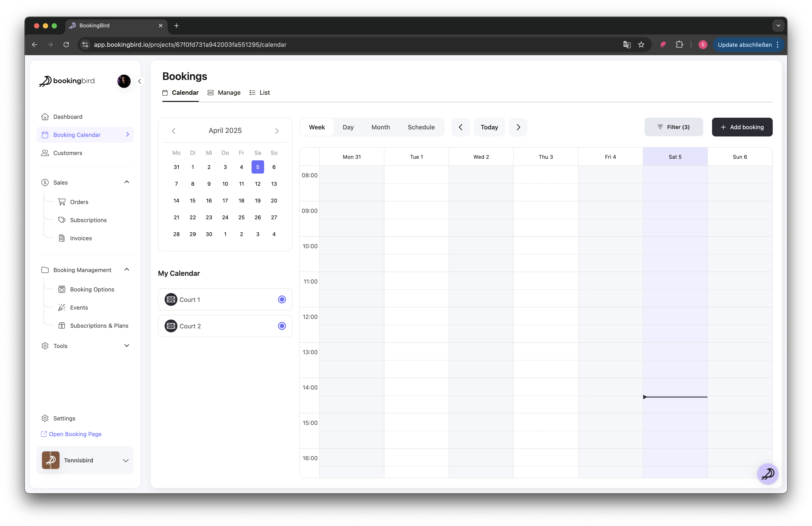
Task: Click the current time marker line
Action: click(675, 397)
